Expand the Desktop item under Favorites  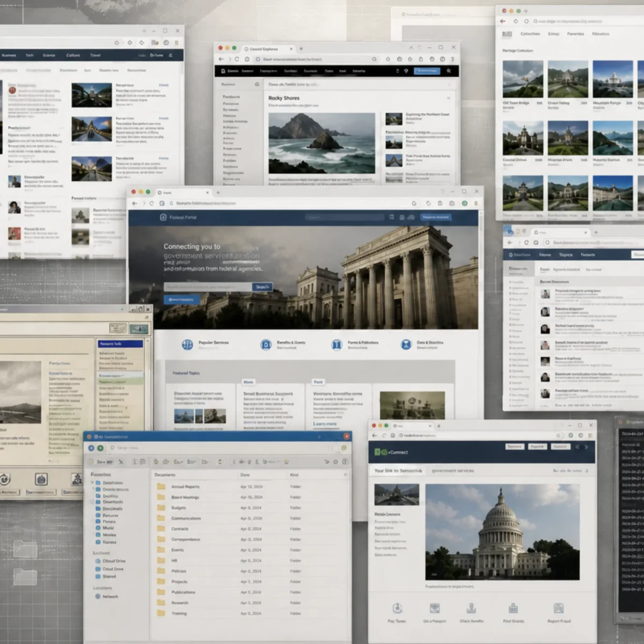click(x=92, y=482)
